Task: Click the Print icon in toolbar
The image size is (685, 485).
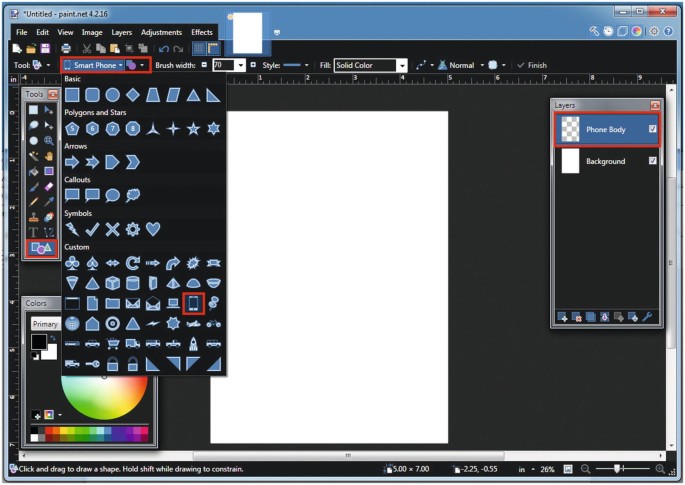Action: tap(66, 48)
